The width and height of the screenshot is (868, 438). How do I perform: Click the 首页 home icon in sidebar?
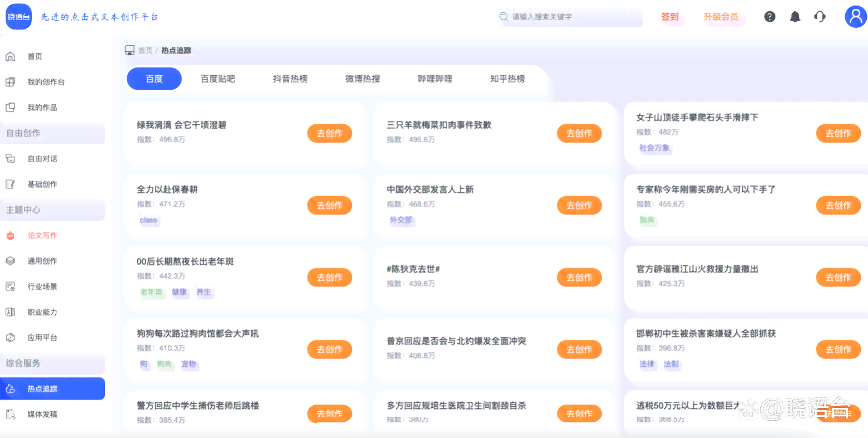click(x=10, y=56)
